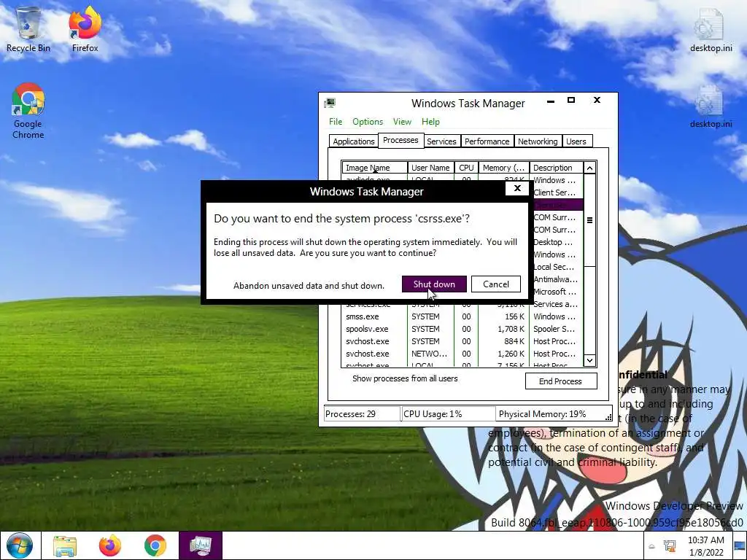Open the Options menu in Task Manager
Viewport: 747px width, 560px height.
click(x=368, y=122)
